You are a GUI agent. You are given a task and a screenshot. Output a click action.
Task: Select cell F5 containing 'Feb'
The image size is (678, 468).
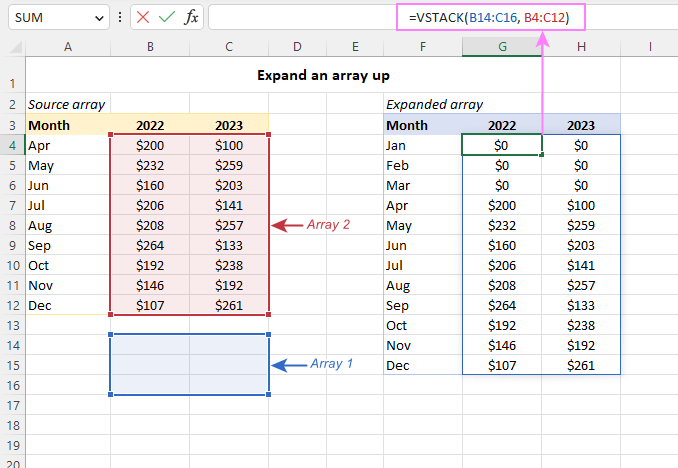pos(423,165)
